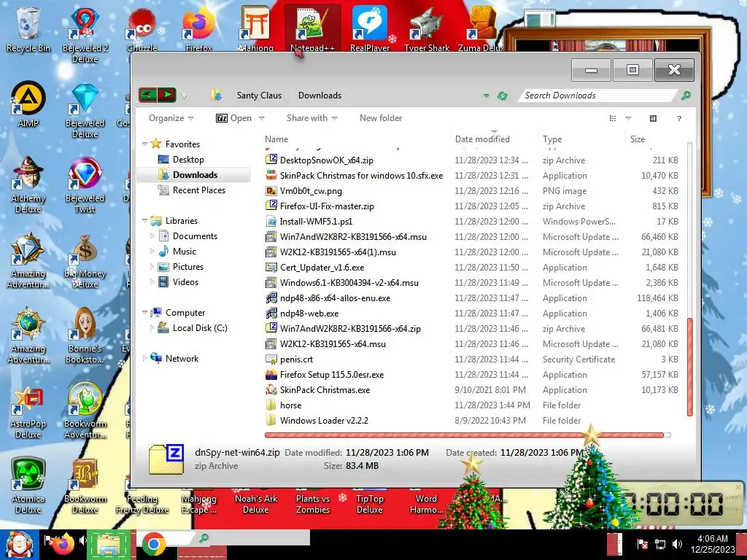Sort by Name column header
Image resolution: width=747 pixels, height=560 pixels.
[356, 139]
